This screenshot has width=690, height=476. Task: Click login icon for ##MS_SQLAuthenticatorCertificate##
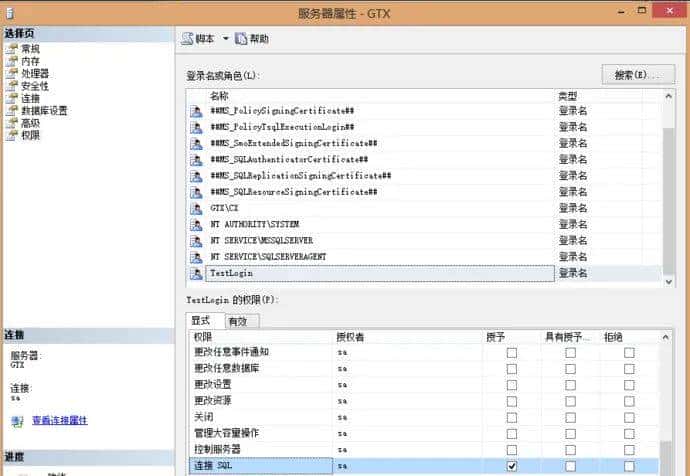[x=196, y=160]
